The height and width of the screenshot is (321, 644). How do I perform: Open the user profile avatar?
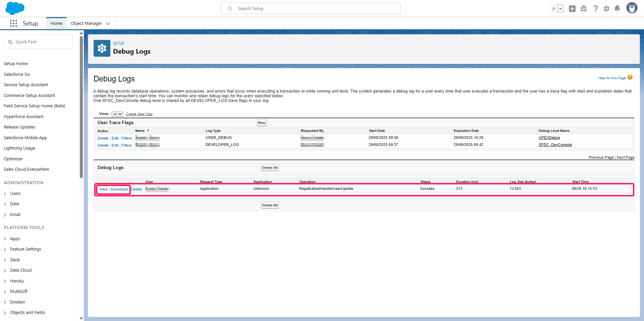[x=632, y=8]
